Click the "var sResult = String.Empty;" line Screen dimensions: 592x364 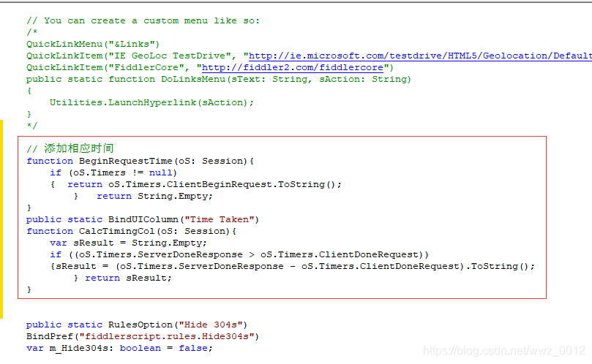pyautogui.click(x=128, y=243)
